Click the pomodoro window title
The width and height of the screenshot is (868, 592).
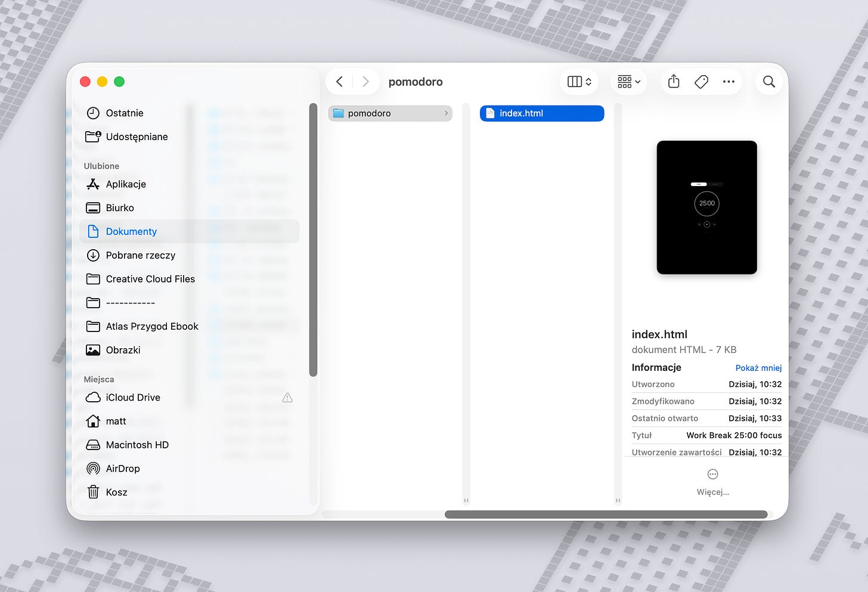coord(416,82)
